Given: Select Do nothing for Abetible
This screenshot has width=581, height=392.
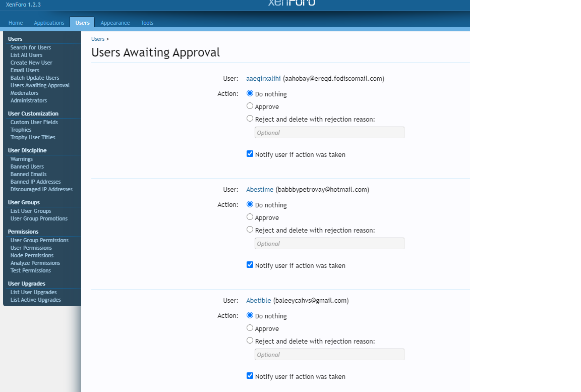Looking at the screenshot, I should tap(250, 315).
